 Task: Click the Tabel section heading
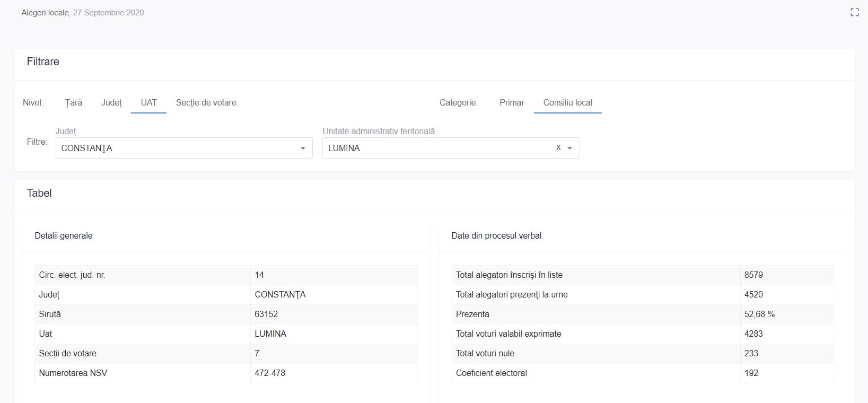click(39, 193)
